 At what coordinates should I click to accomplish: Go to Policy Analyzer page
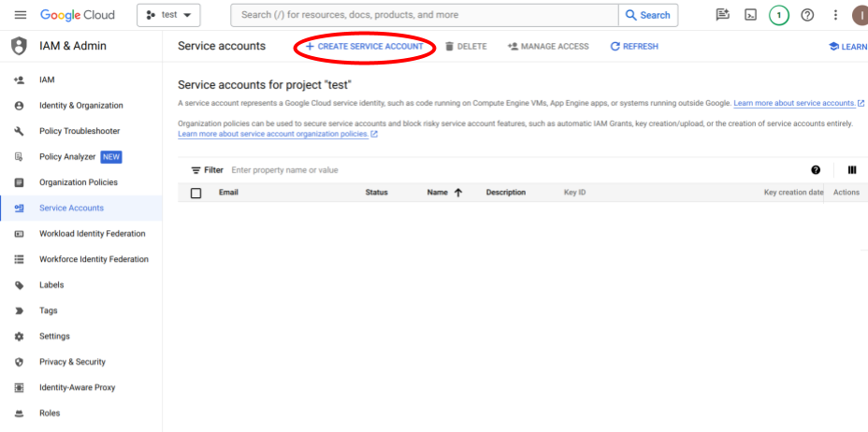66,157
